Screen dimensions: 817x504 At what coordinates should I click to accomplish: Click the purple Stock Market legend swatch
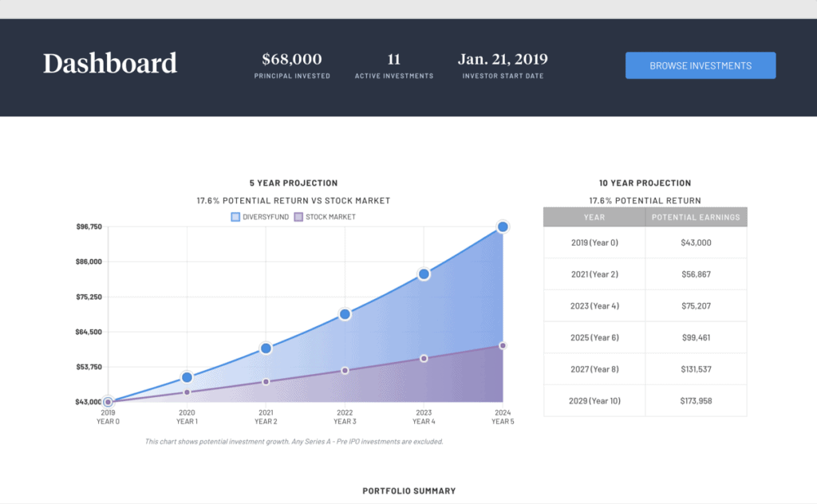pos(298,217)
